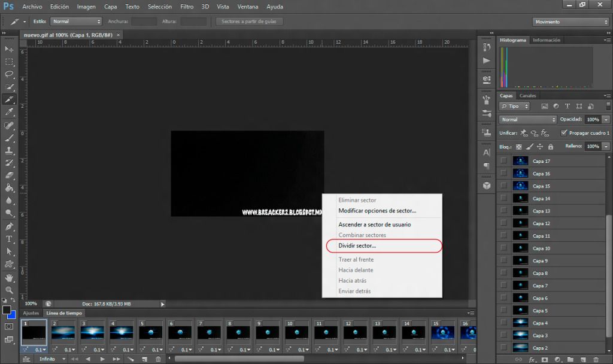The image size is (613, 364).
Task: Select the Pen tool
Action: click(9, 226)
